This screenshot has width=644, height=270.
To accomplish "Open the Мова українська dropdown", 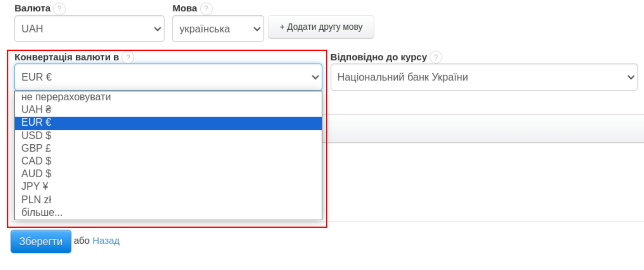I will [218, 29].
